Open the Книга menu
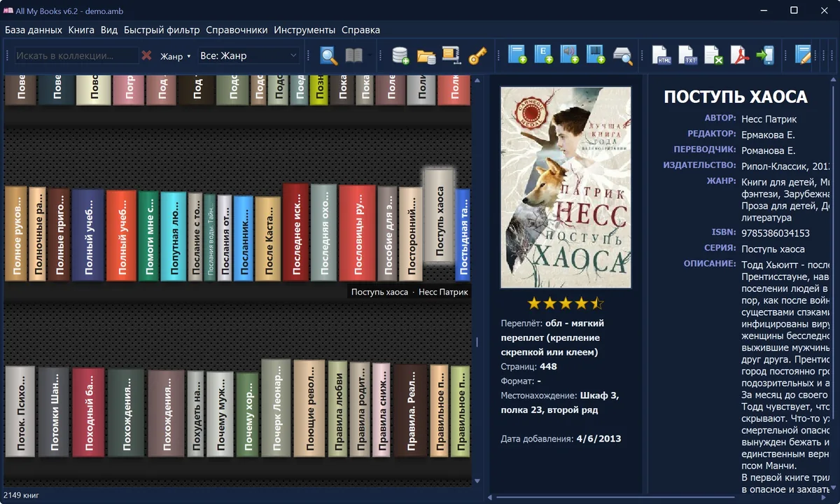 pyautogui.click(x=83, y=30)
